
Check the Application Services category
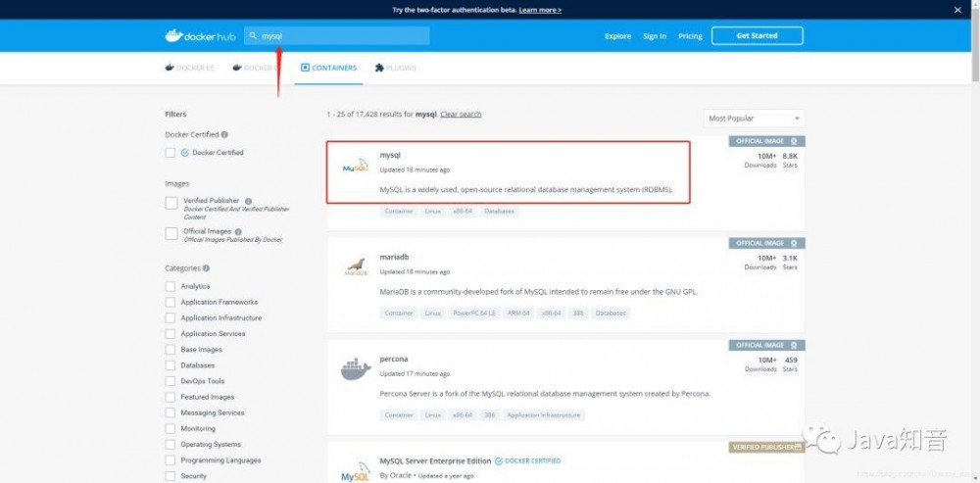(x=170, y=334)
